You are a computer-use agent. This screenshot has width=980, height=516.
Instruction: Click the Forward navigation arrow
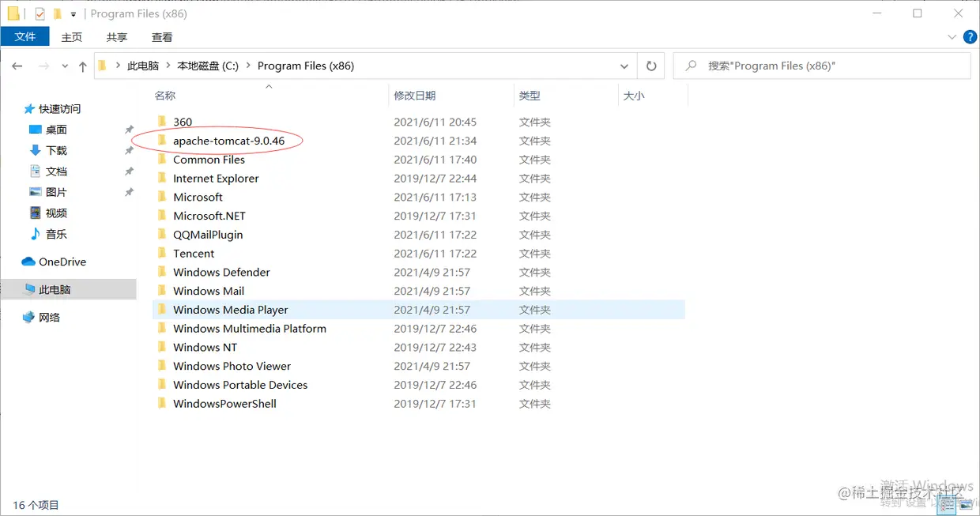pyautogui.click(x=44, y=66)
